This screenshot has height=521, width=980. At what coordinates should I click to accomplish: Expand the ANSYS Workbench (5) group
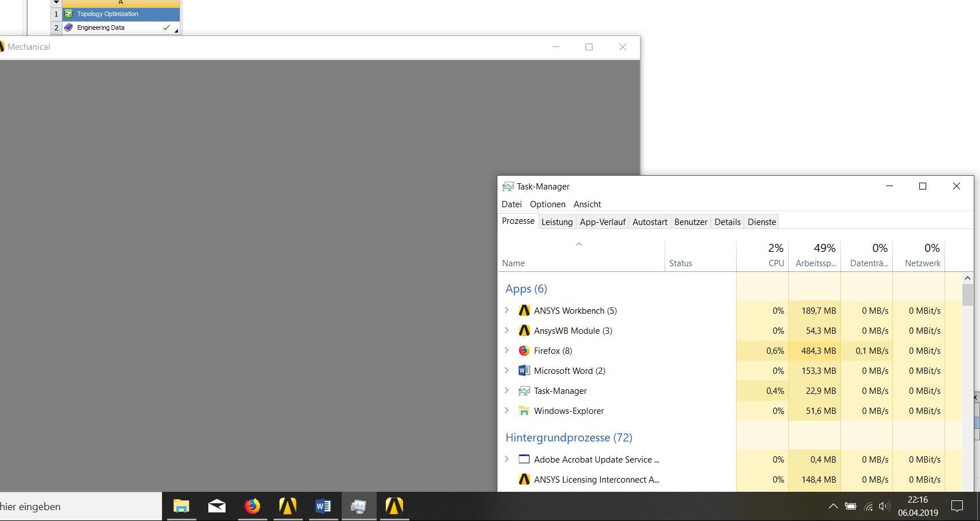pos(507,310)
